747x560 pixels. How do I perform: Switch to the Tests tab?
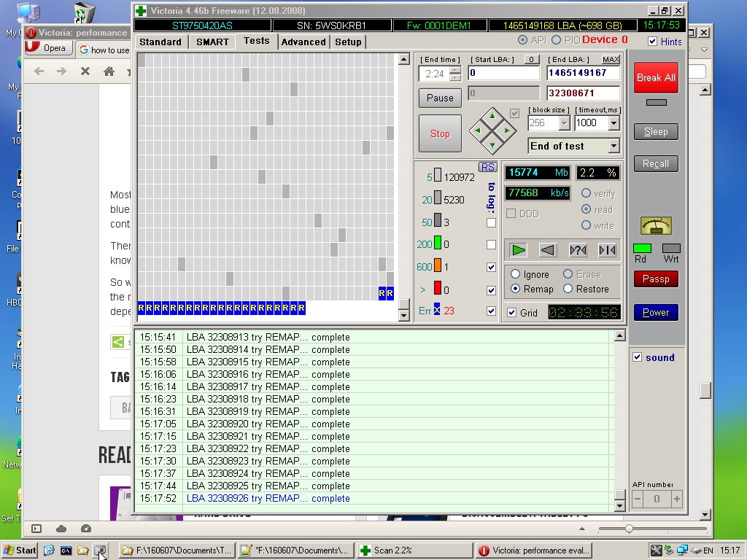click(256, 41)
